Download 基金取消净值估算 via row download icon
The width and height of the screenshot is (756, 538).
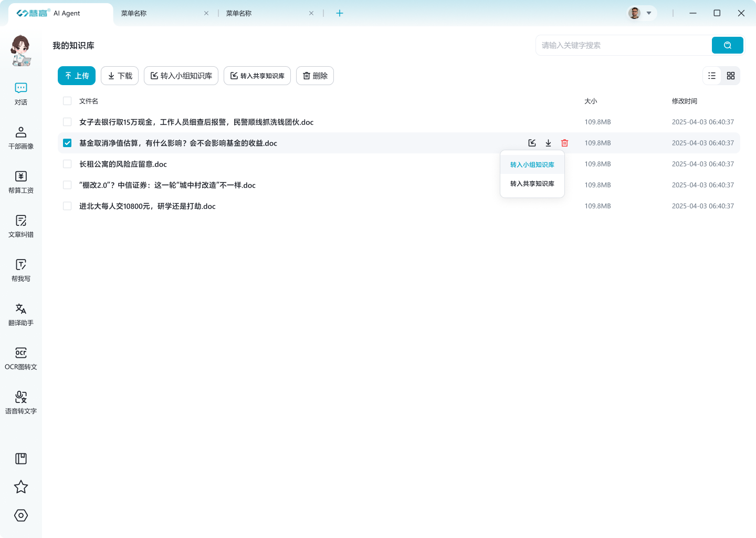click(548, 142)
